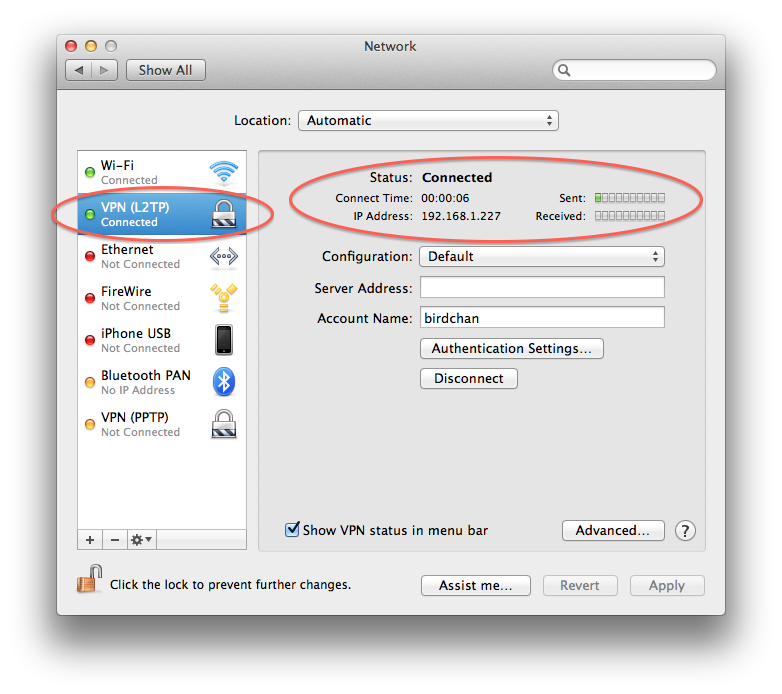
Task: Click the search magnifier icon
Action: 564,70
